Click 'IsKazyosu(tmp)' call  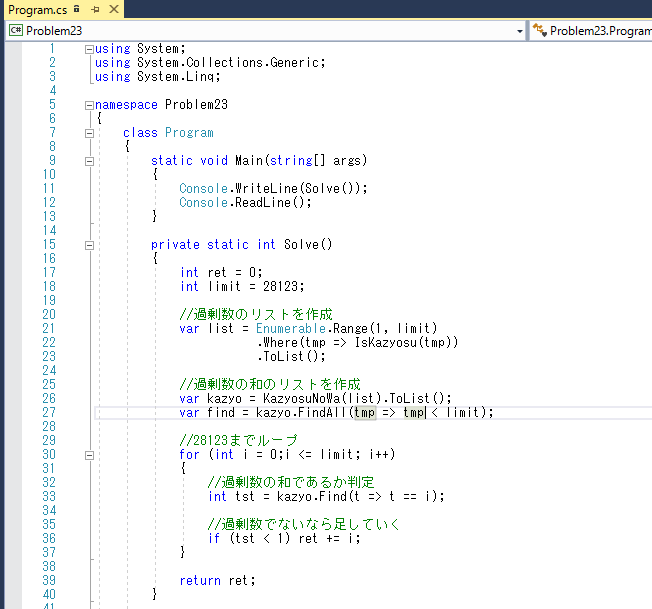tap(403, 343)
